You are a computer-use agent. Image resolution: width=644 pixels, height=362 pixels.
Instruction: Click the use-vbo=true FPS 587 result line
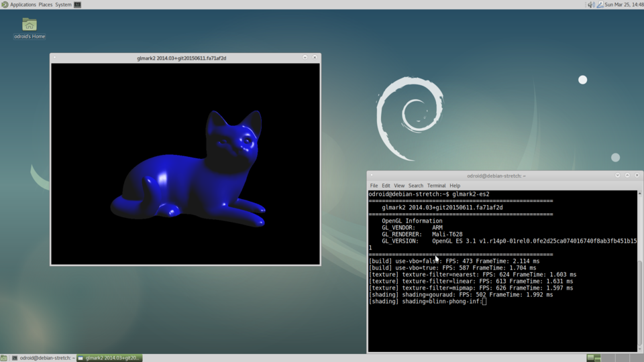(453, 267)
